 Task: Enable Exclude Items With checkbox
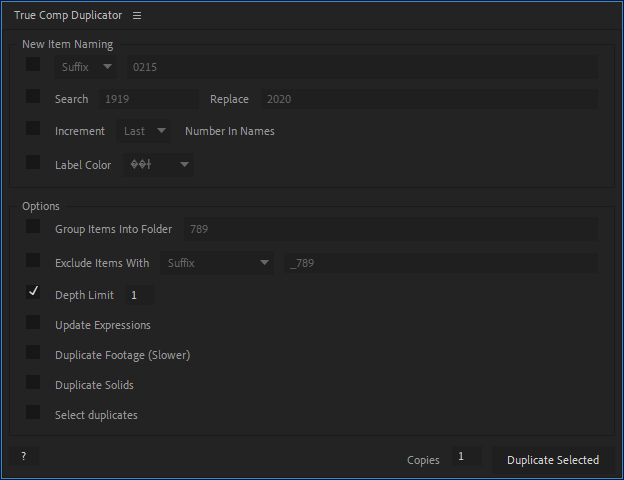pyautogui.click(x=33, y=260)
